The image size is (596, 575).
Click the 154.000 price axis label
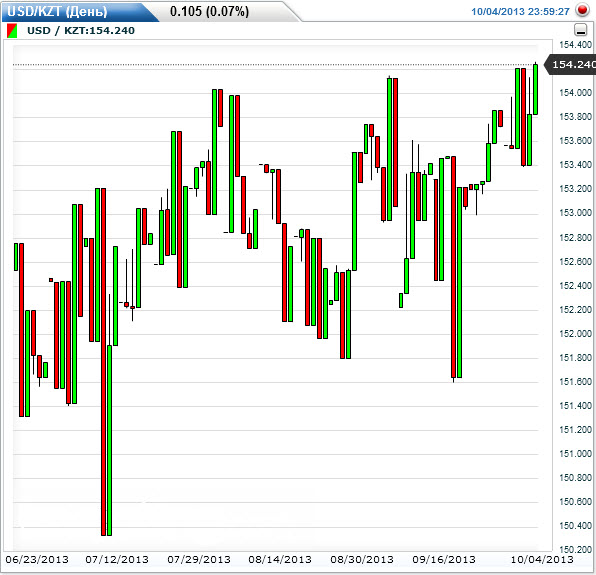coord(575,93)
